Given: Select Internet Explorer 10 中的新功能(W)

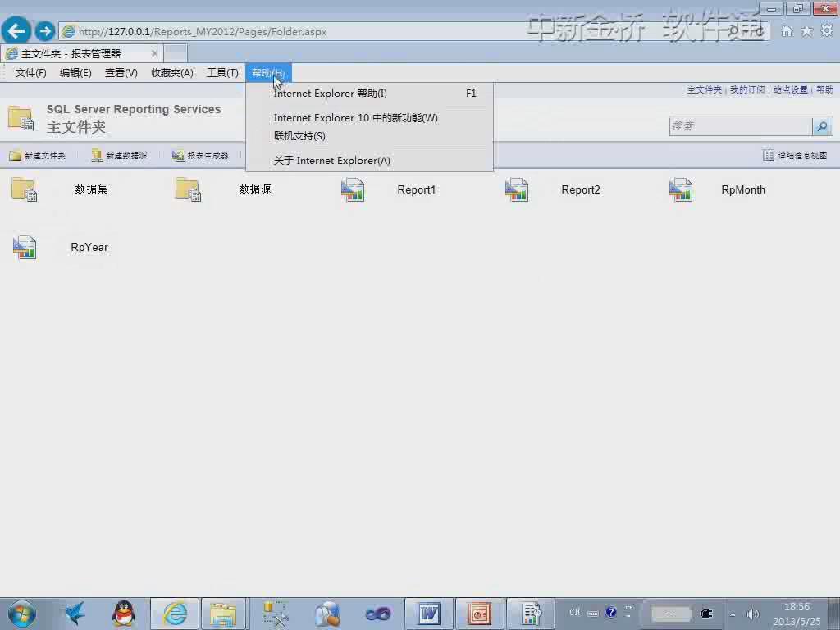Looking at the screenshot, I should click(369, 118).
